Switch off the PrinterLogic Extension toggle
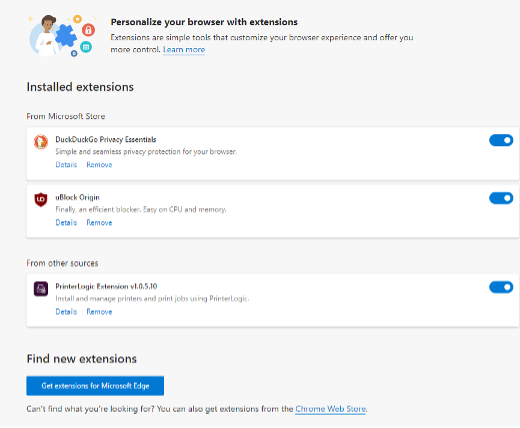This screenshot has width=520, height=428. 501,287
